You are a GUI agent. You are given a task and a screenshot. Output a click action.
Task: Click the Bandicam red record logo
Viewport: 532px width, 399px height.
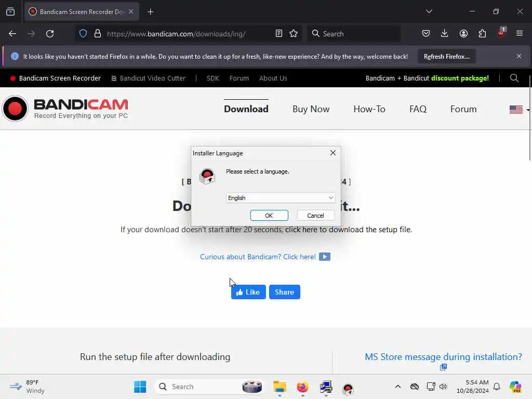(15, 109)
